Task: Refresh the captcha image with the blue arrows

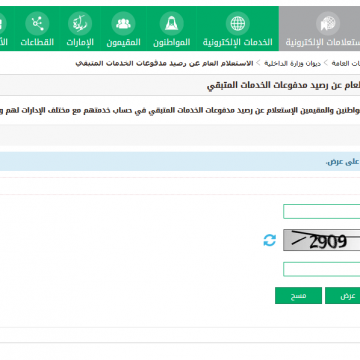Action: [270, 240]
